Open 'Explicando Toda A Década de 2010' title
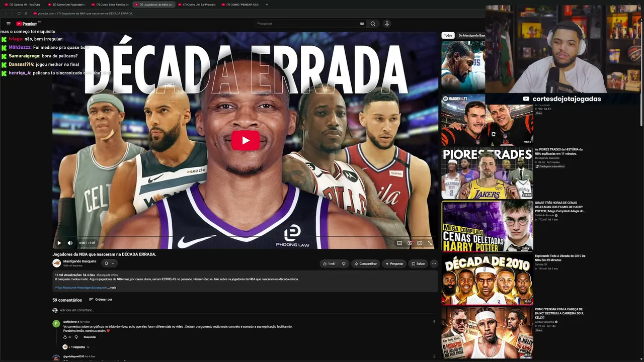The width and height of the screenshot is (644, 362). pos(560,258)
